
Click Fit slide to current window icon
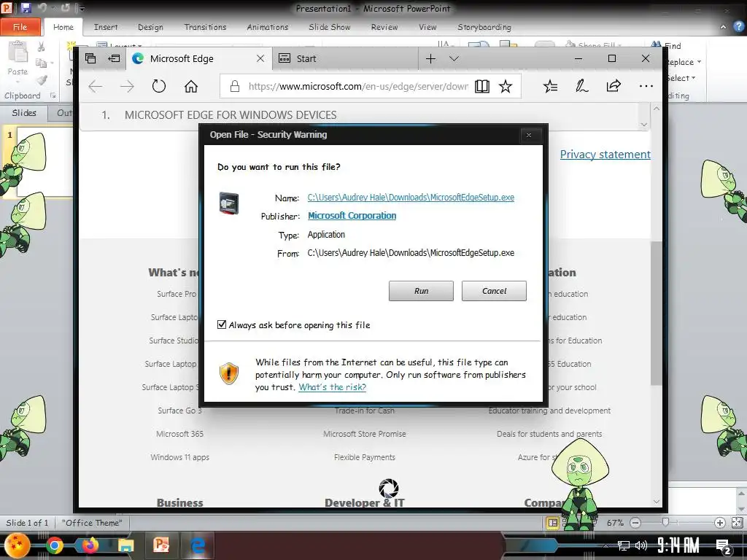point(737,523)
